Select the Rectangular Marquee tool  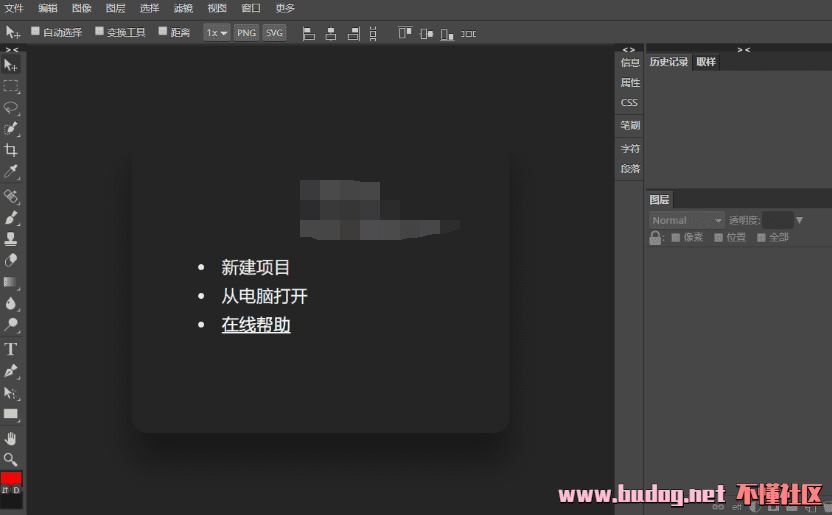point(11,86)
